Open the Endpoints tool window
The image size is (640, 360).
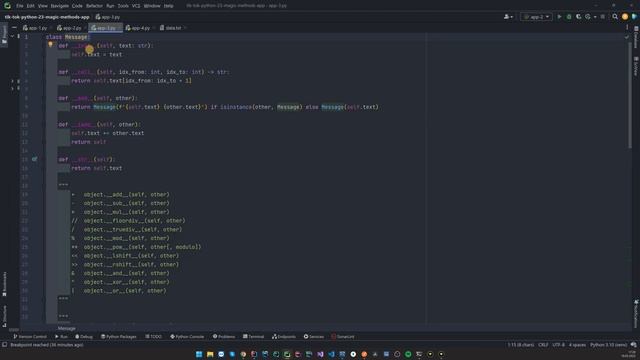pyautogui.click(x=284, y=337)
